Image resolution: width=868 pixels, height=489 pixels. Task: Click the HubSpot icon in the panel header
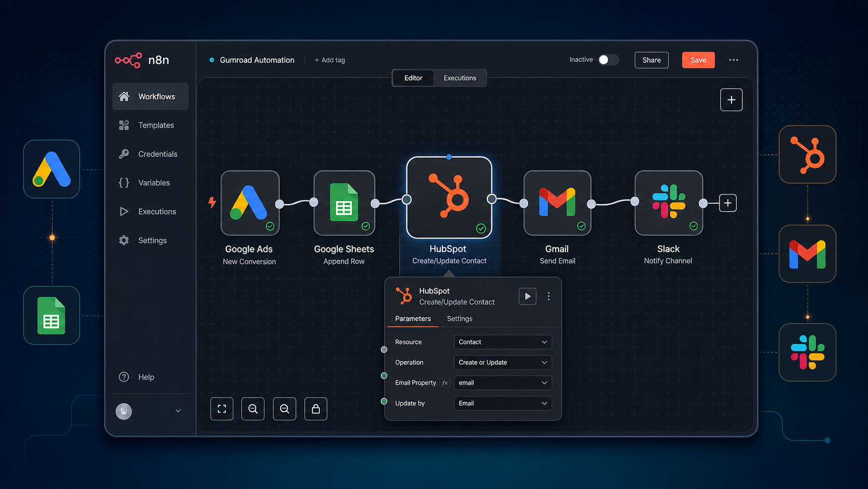tap(404, 296)
